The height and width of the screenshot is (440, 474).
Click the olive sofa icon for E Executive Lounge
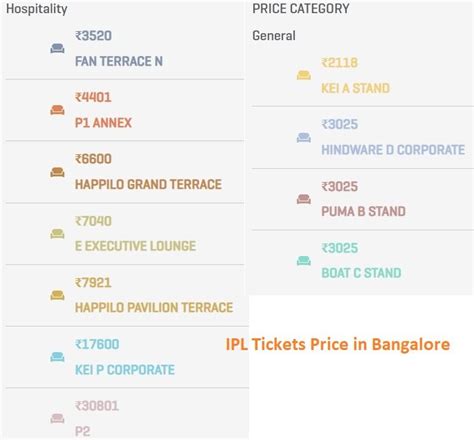pos(57,233)
